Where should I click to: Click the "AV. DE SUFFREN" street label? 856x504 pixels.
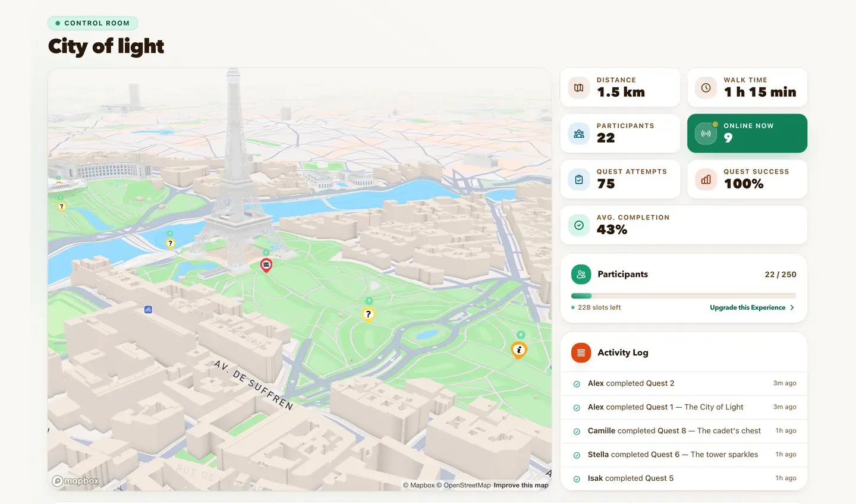(254, 385)
